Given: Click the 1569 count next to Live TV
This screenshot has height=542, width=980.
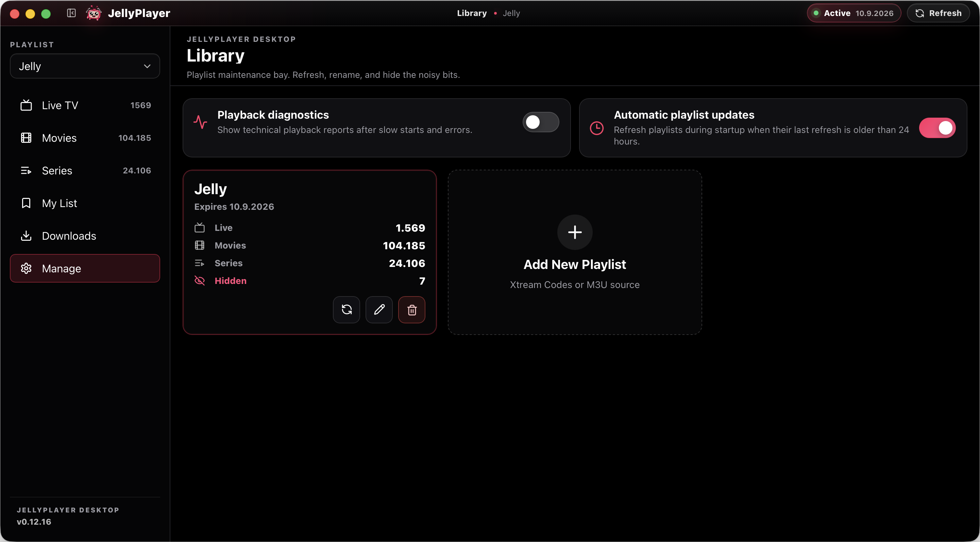Looking at the screenshot, I should [x=140, y=105].
